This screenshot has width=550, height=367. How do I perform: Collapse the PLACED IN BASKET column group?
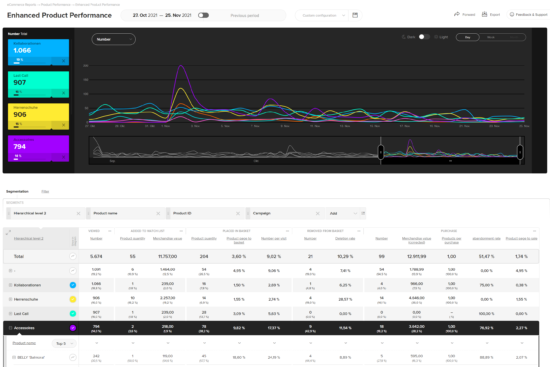click(x=287, y=231)
